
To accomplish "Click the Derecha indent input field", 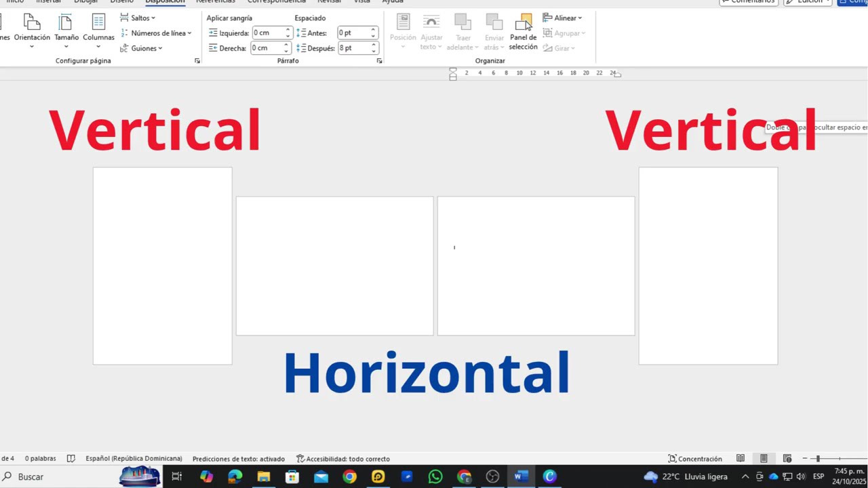I will pyautogui.click(x=267, y=48).
